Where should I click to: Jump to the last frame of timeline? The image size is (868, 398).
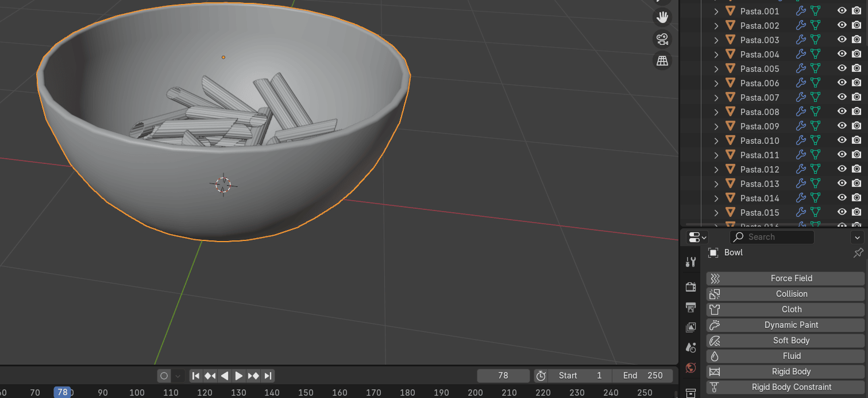pos(268,376)
